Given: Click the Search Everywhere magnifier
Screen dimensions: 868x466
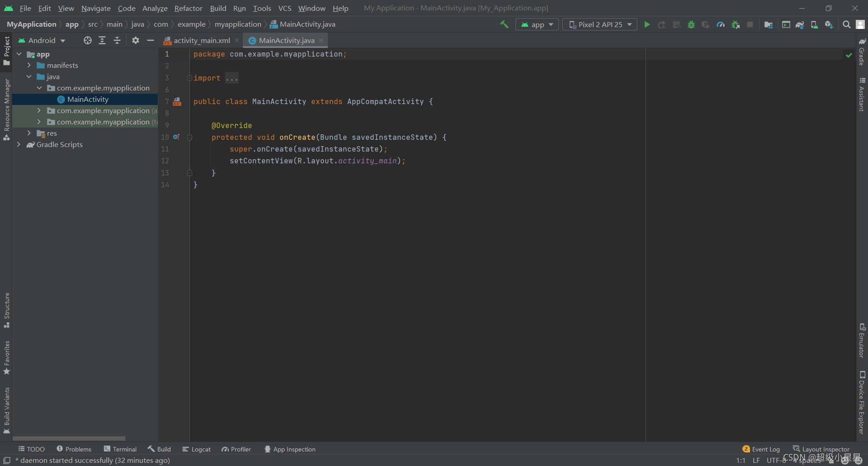Looking at the screenshot, I should 846,24.
